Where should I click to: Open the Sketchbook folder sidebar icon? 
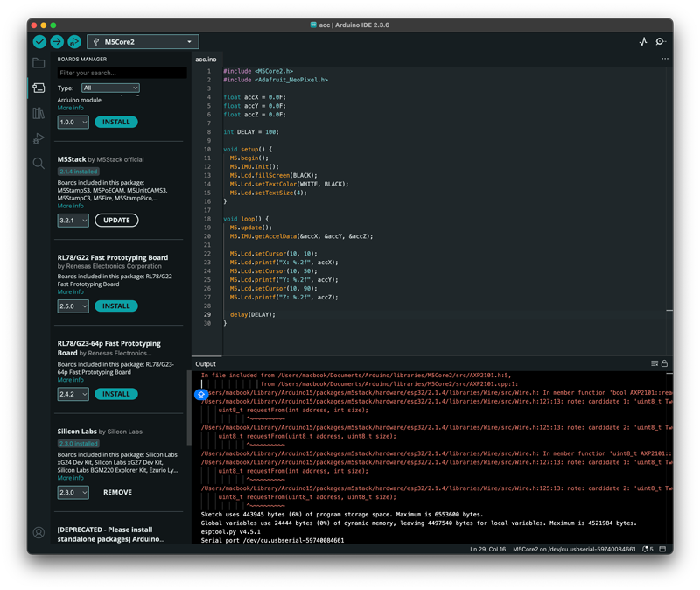click(x=38, y=63)
